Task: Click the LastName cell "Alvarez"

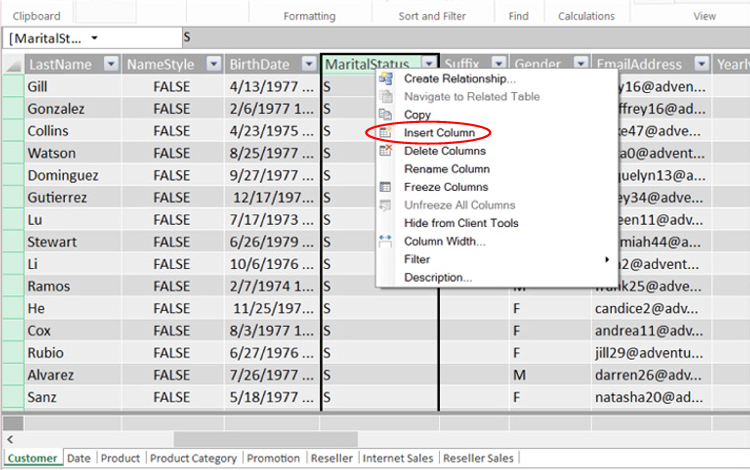Action: [73, 375]
